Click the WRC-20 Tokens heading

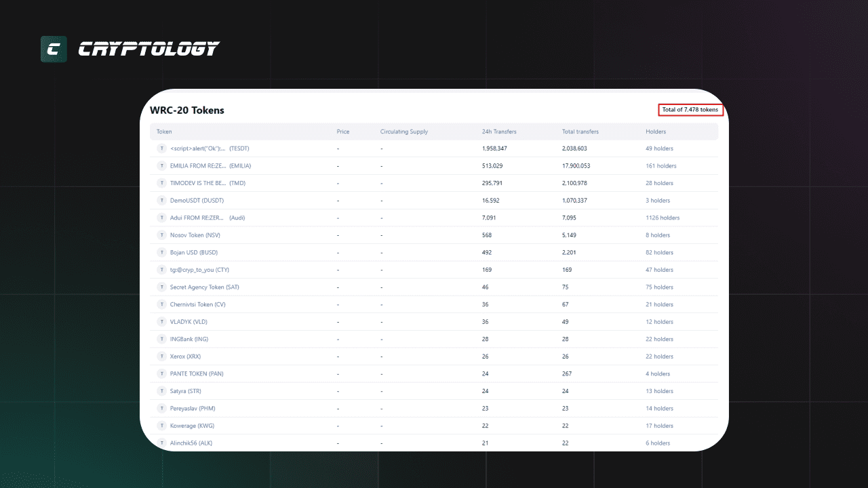(x=187, y=110)
